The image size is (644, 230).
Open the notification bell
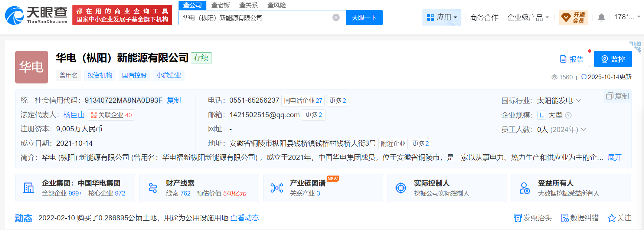click(x=601, y=17)
